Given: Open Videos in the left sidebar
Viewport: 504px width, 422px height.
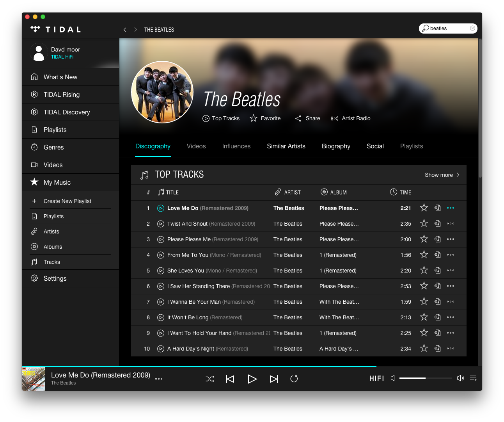Looking at the screenshot, I should pos(70,165).
